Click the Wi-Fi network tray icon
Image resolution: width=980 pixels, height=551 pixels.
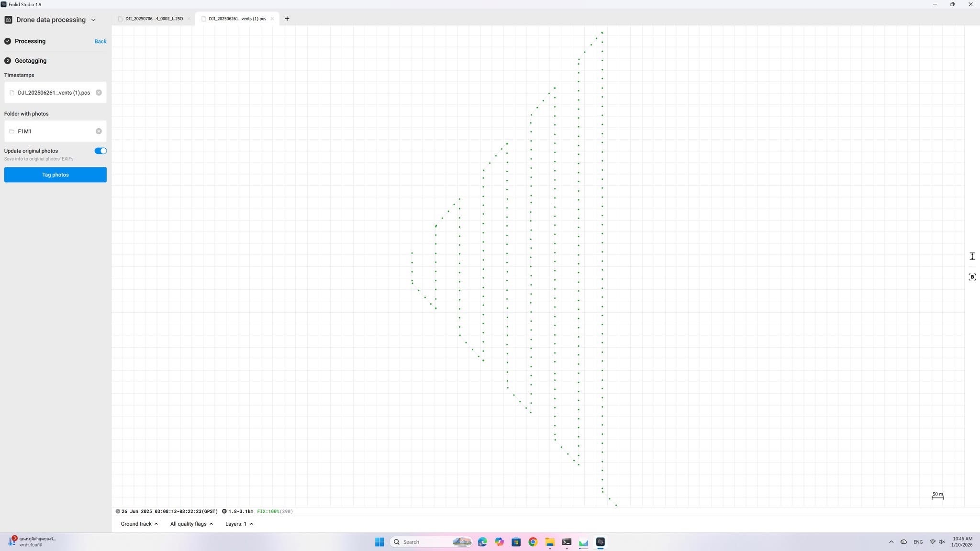(x=932, y=542)
